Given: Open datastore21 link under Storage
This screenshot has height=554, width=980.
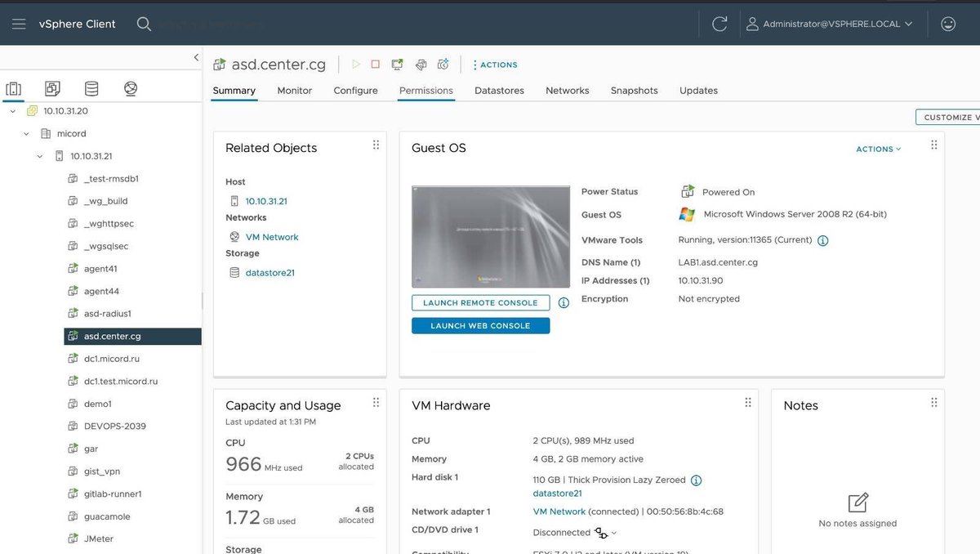Looking at the screenshot, I should click(x=269, y=273).
